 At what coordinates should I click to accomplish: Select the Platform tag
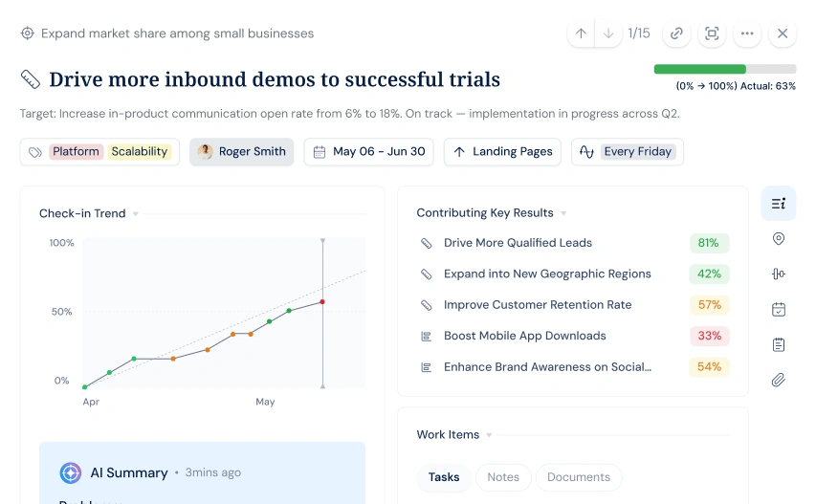[76, 151]
